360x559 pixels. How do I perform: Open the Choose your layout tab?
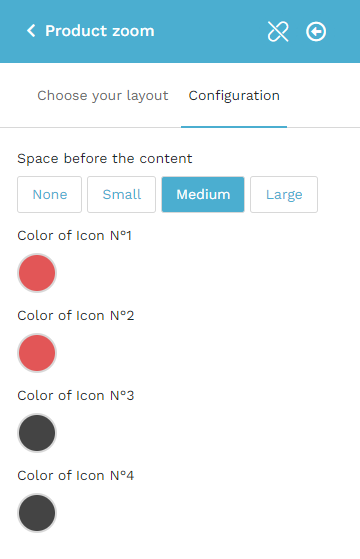(103, 96)
